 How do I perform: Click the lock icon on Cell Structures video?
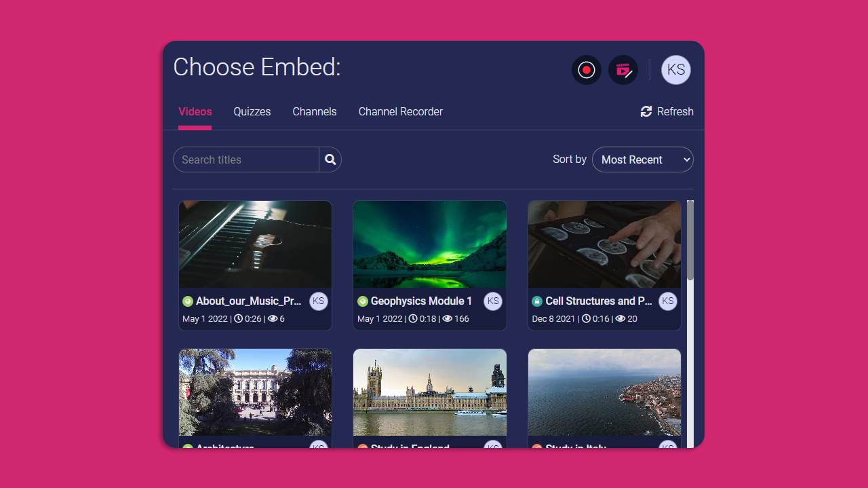coord(537,301)
